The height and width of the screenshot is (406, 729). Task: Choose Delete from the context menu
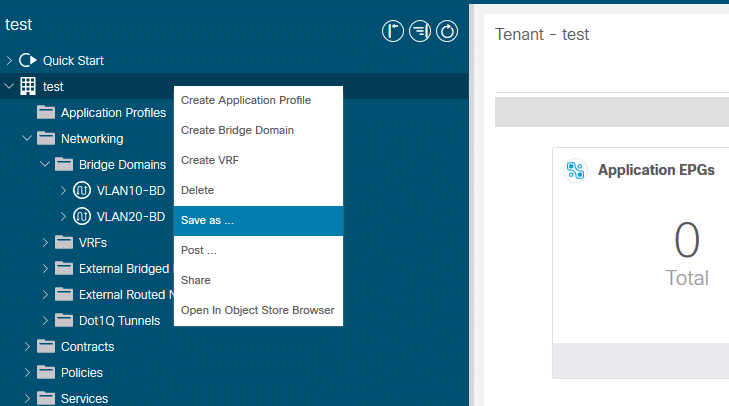pos(258,190)
